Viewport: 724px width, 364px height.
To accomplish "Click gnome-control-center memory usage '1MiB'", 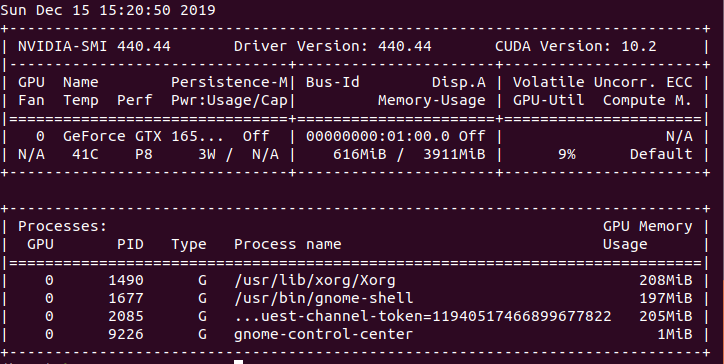I will coord(675,334).
